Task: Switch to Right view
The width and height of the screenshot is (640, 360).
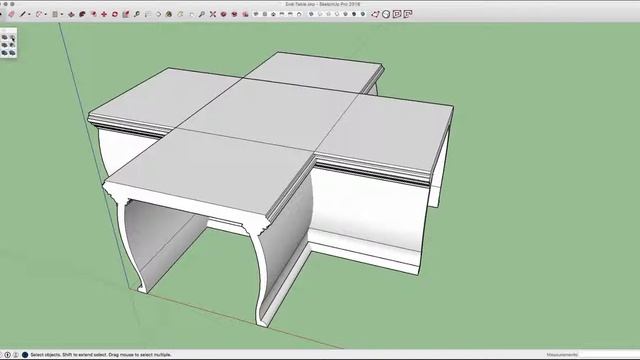Action: pos(282,14)
